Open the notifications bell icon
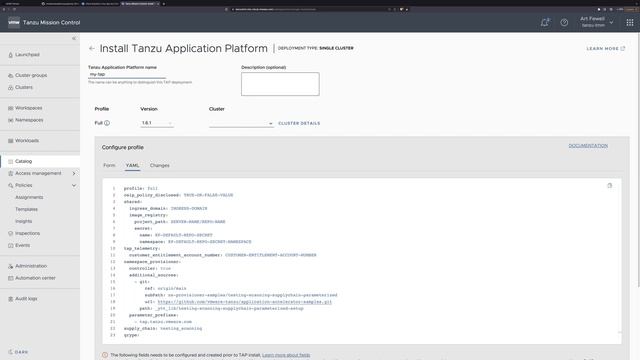Viewport: 640px width, 360px height. [x=545, y=22]
